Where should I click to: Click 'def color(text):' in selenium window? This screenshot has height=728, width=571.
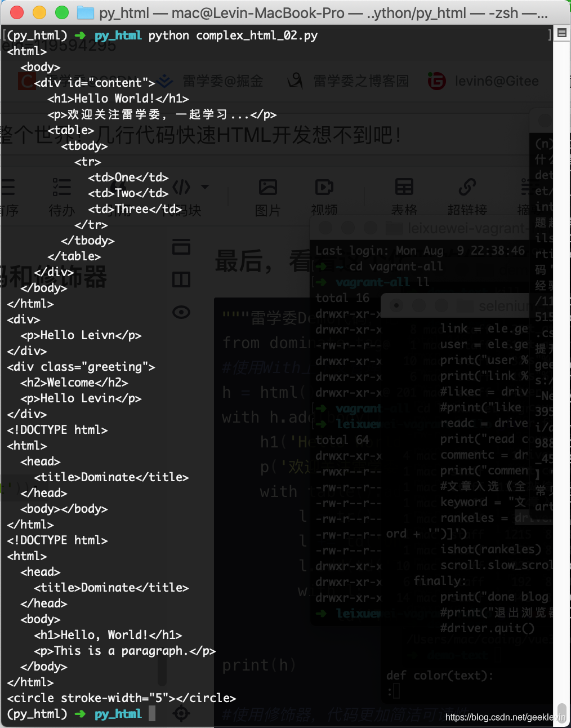coord(440,676)
